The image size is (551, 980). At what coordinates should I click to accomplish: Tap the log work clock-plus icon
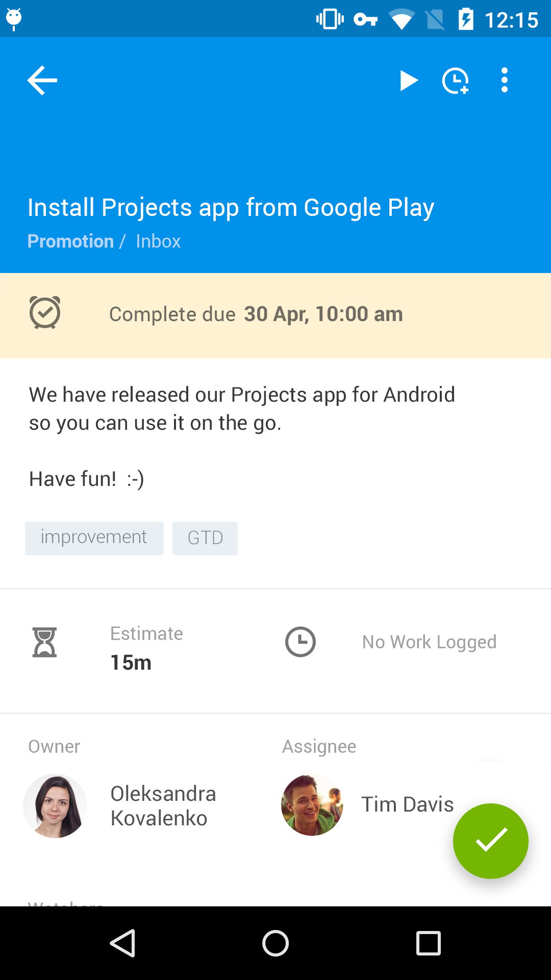coord(455,81)
